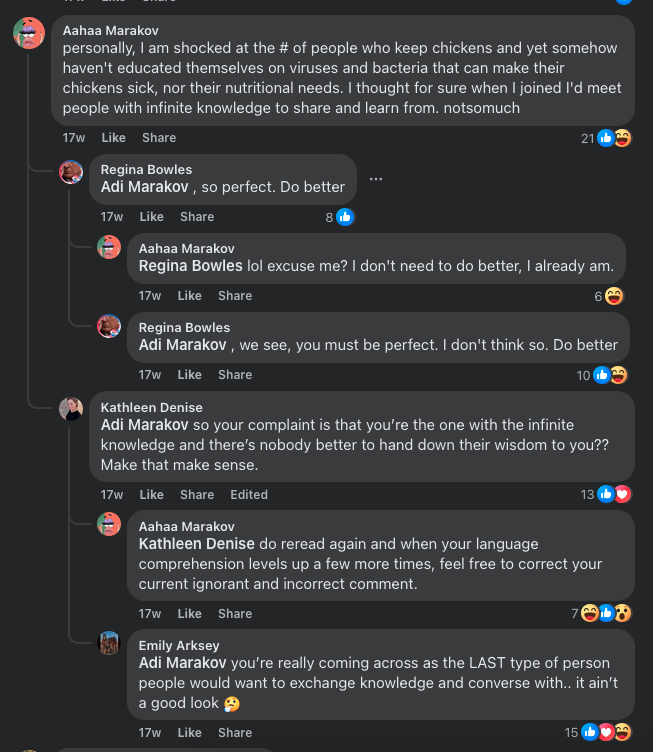Share Kathleen Denise's comment
The height and width of the screenshot is (752, 653).
coord(197,494)
